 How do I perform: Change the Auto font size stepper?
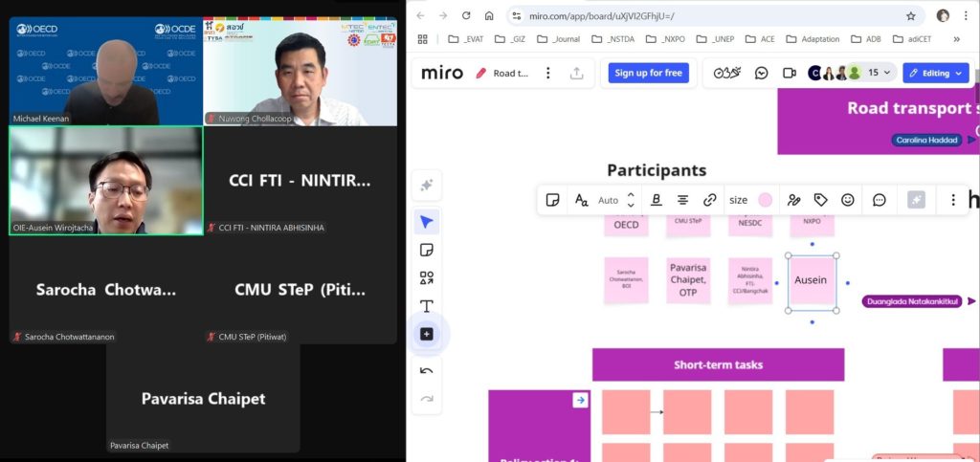pyautogui.click(x=631, y=200)
